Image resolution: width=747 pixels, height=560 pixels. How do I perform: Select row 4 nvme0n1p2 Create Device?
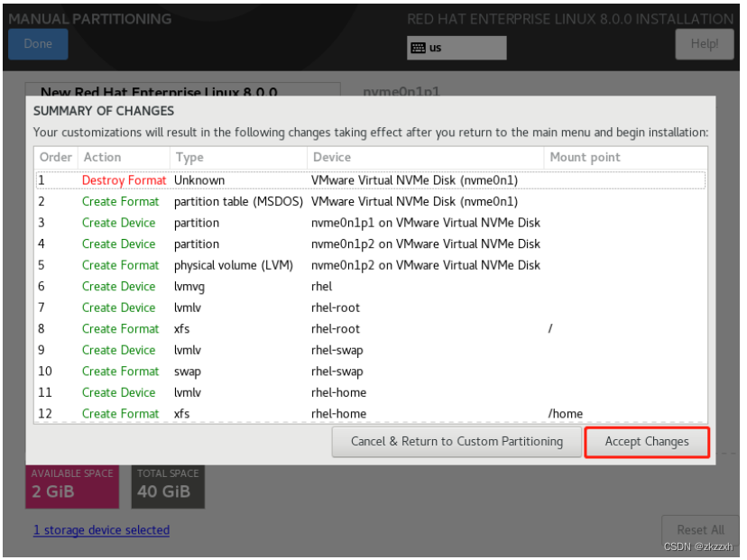pyautogui.click(x=370, y=244)
